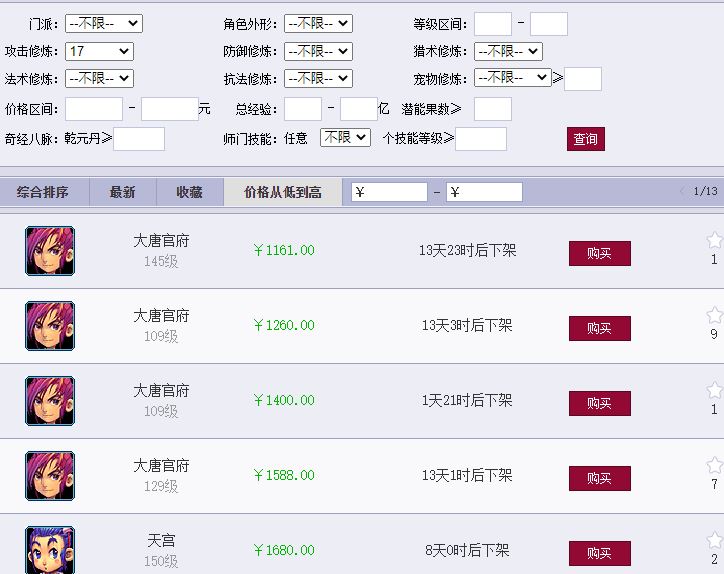724x574 pixels.
Task: Click the 宠物修炼 minimum value field
Action: 583,79
